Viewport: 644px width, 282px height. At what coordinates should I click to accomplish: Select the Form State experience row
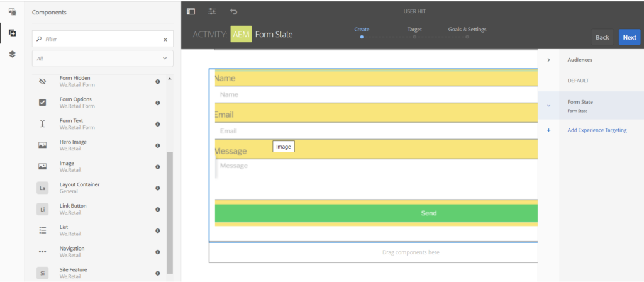click(591, 105)
